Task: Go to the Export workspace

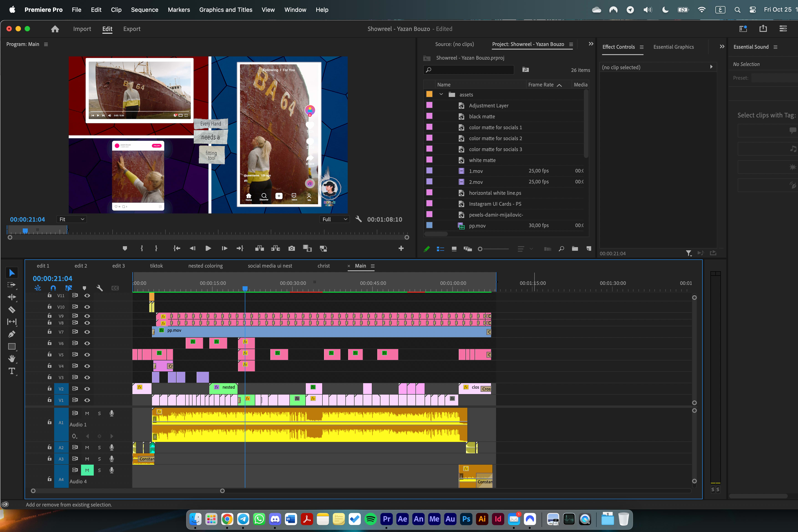Action: (132, 29)
